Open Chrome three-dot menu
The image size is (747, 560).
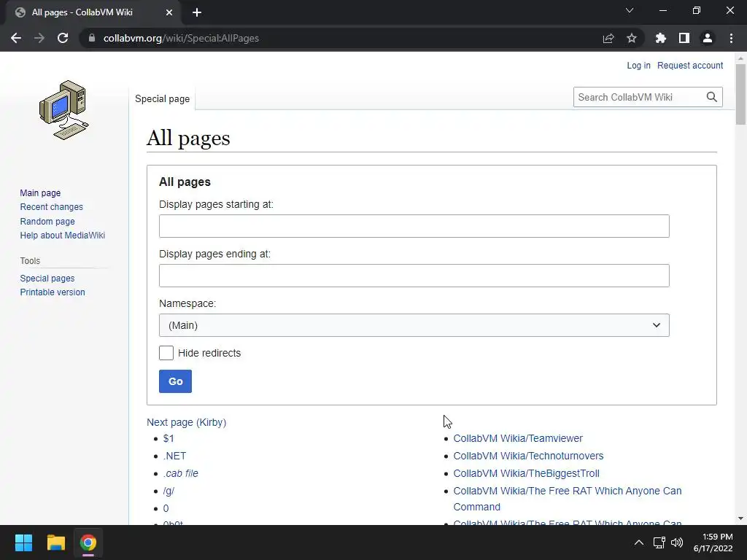[731, 38]
